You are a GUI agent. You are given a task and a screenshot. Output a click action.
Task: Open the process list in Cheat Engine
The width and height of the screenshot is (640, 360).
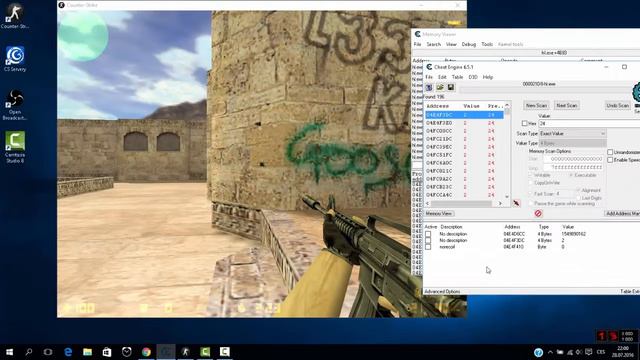[429, 87]
